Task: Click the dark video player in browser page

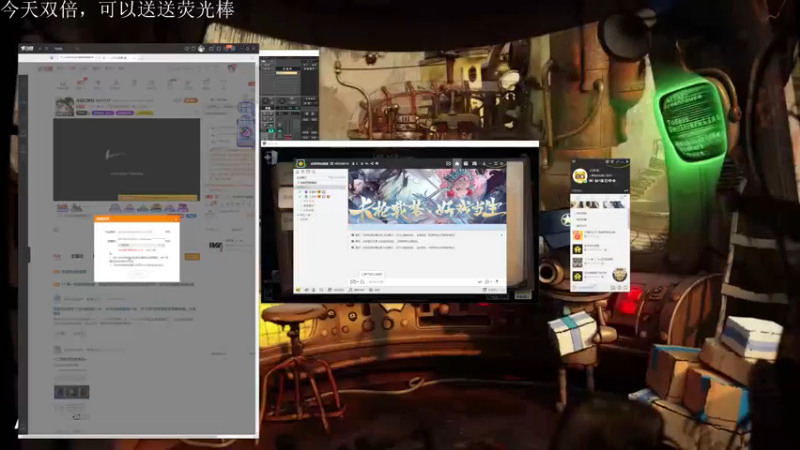Action: pyautogui.click(x=127, y=160)
